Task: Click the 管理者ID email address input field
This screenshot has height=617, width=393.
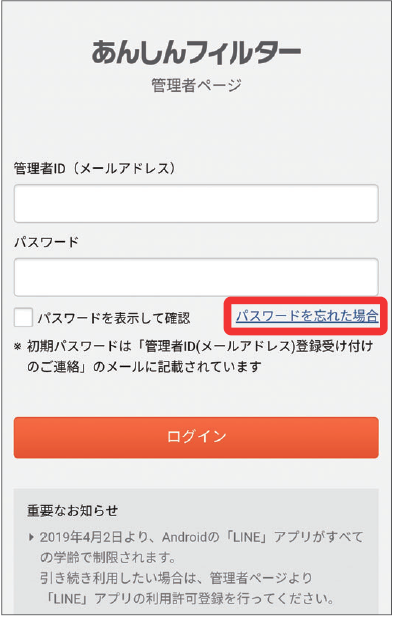Action: coord(196,204)
